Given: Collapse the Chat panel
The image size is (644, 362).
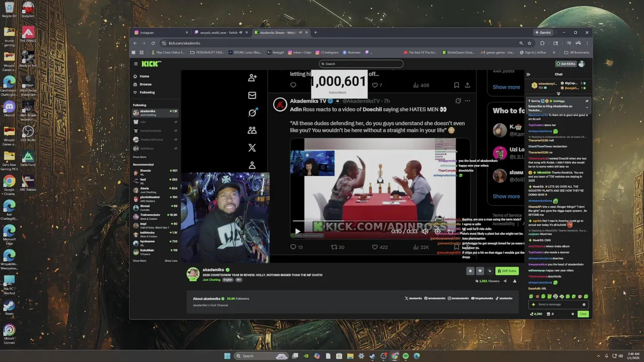Looking at the screenshot, I should tap(528, 74).
